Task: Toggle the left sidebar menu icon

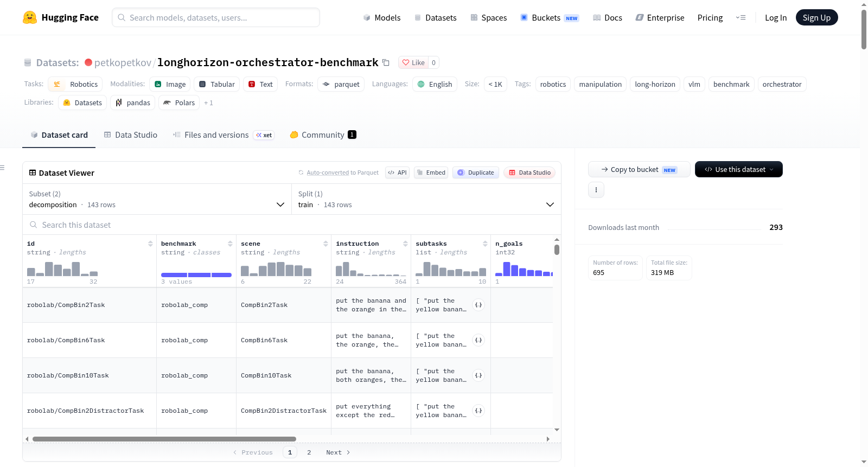Action: point(2,168)
